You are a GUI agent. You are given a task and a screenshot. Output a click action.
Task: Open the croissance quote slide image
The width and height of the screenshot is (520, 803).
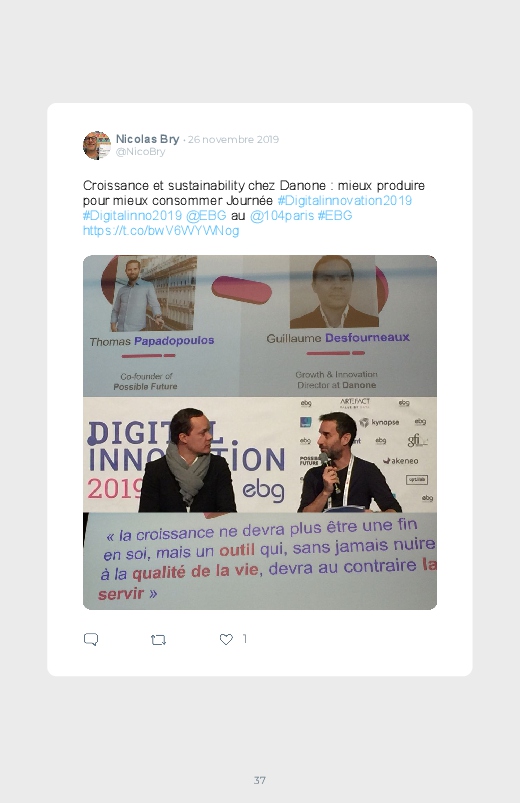[260, 561]
